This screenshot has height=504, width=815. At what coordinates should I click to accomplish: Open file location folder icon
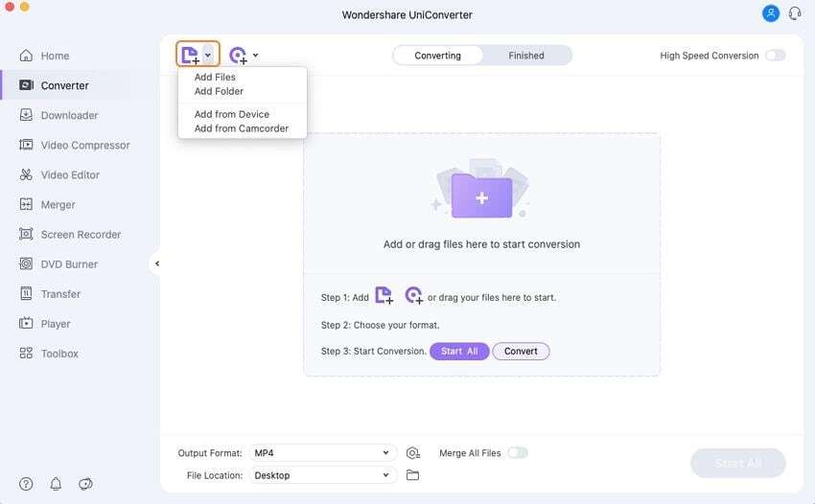click(x=413, y=475)
